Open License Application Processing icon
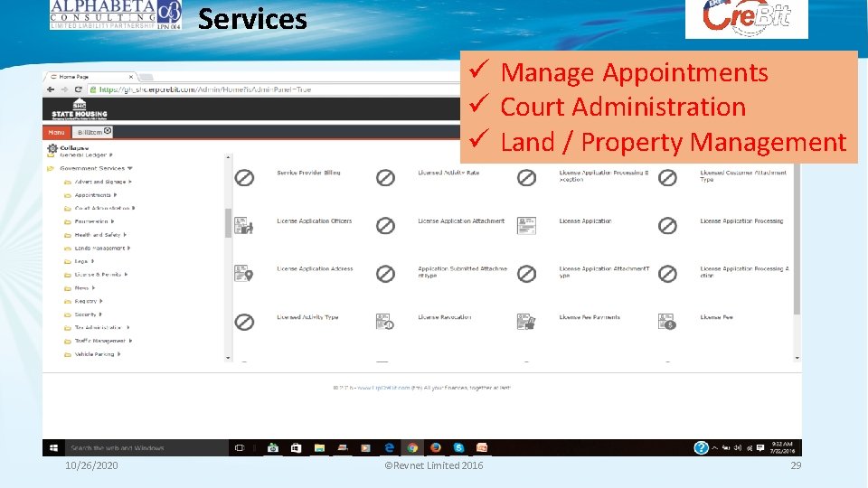Image resolution: width=868 pixels, height=488 pixels. 667,225
